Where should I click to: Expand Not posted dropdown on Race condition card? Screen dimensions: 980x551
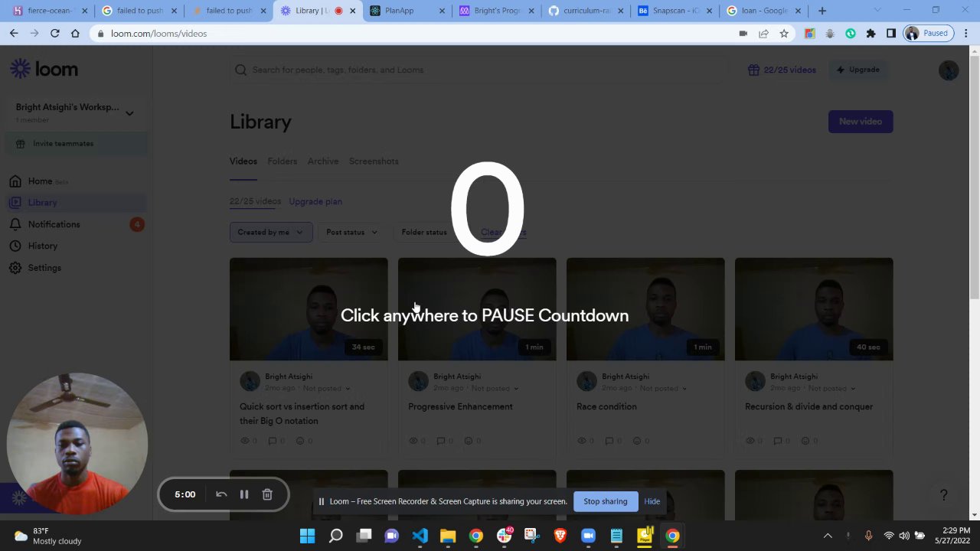point(663,388)
